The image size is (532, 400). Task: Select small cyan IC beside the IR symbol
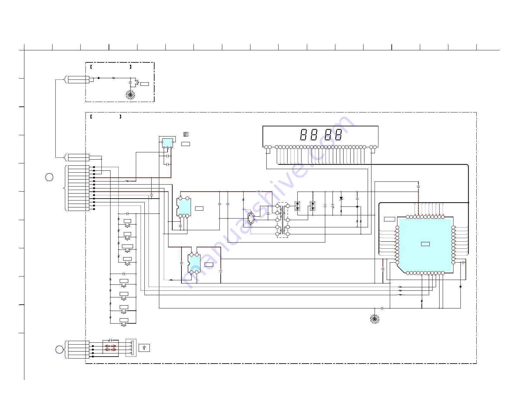point(167,143)
